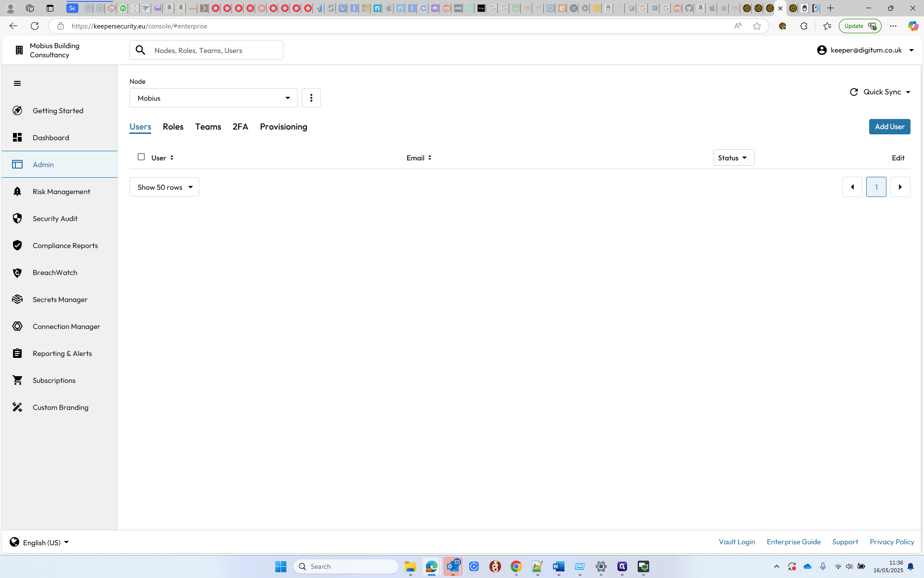Go to the previous page of users
Image resolution: width=924 pixels, height=578 pixels.
click(852, 187)
